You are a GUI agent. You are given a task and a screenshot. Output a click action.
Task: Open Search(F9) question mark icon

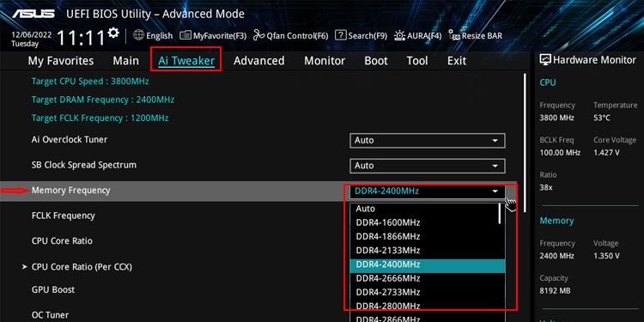[x=341, y=35]
